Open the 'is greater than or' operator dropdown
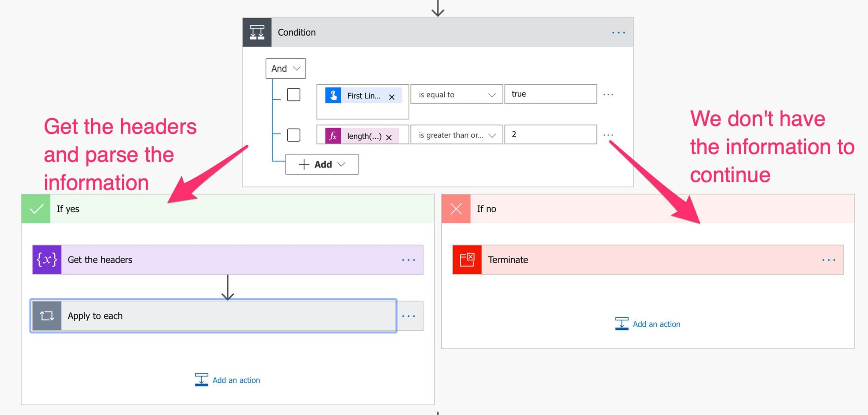Viewport: 868px width, 415px height. click(x=456, y=135)
